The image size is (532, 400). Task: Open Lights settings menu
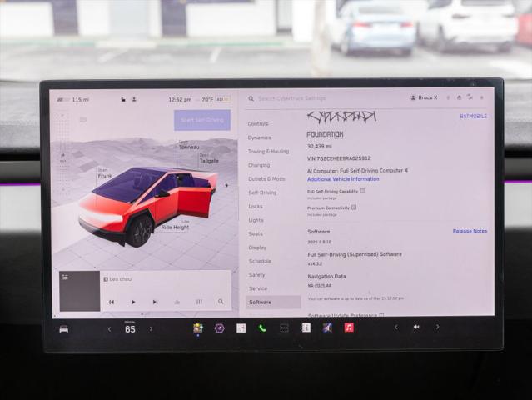coord(256,220)
